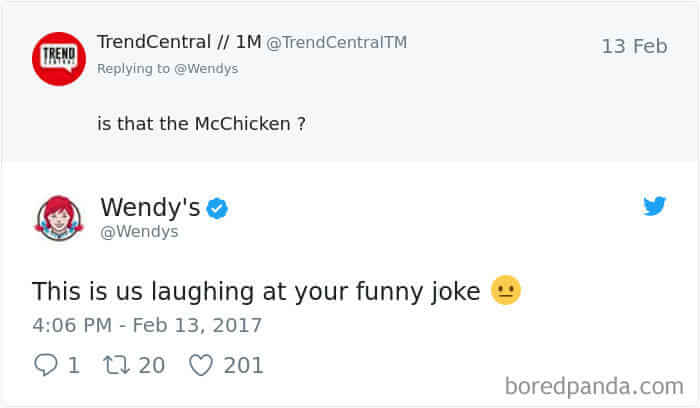Click the TrendCentral red profile avatar
Image resolution: width=700 pixels, height=408 pixels.
[59, 58]
